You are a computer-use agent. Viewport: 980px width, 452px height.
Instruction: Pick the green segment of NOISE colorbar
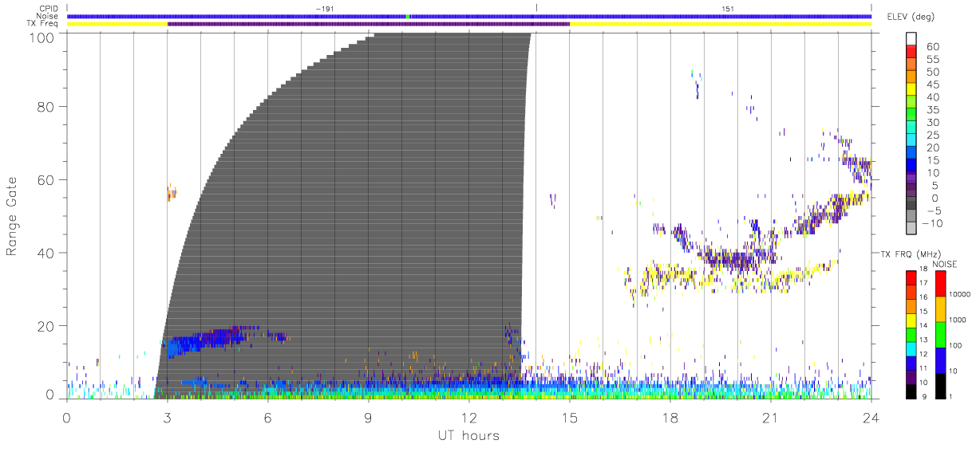[x=940, y=335]
